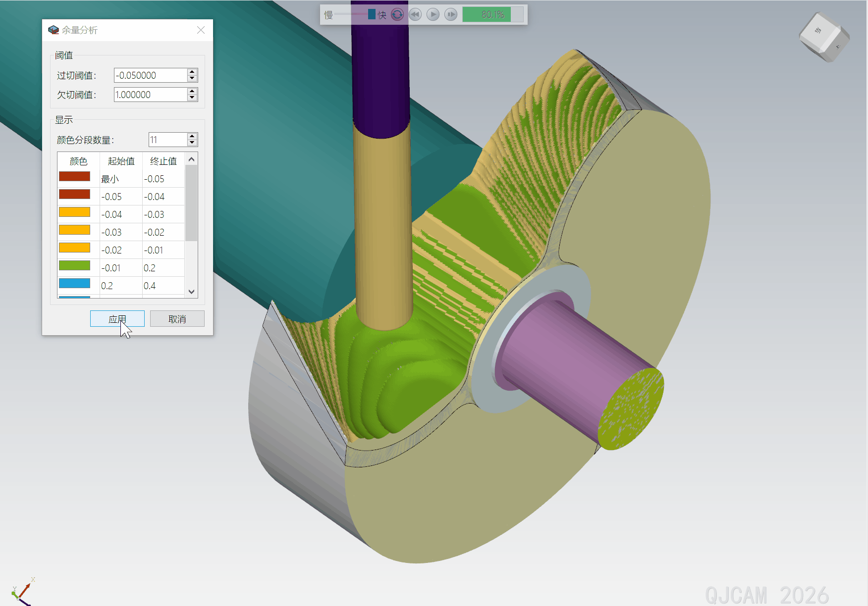Click the loop playback icon
This screenshot has width=868, height=606.
(x=397, y=14)
